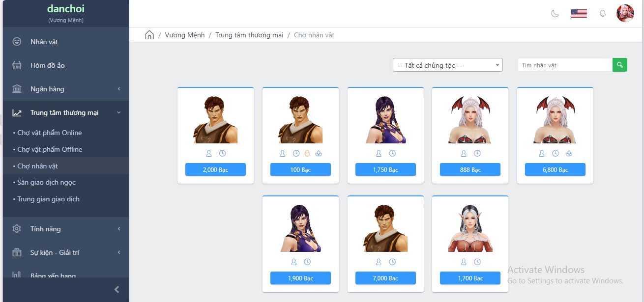This screenshot has height=302, width=644.
Task: Click the home icon in breadcrumb
Action: 149,35
